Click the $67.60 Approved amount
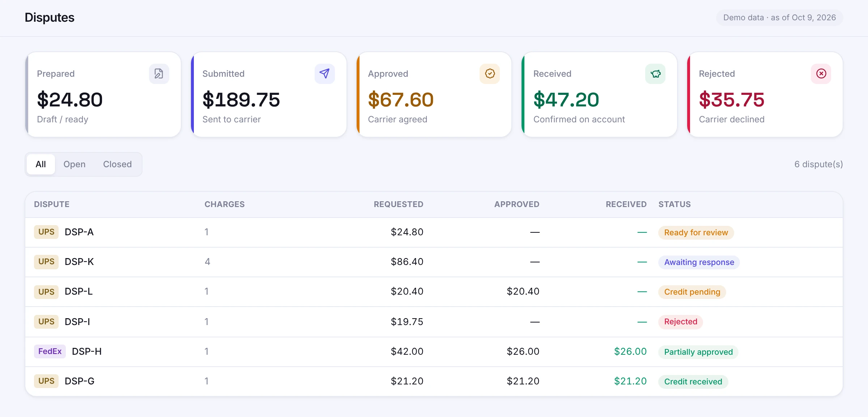The image size is (868, 417). 401,100
